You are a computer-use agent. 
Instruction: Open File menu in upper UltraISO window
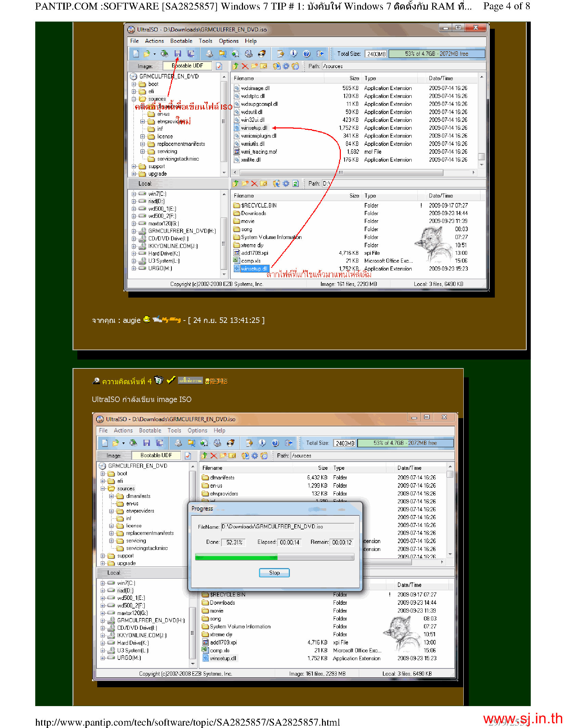tap(134, 41)
